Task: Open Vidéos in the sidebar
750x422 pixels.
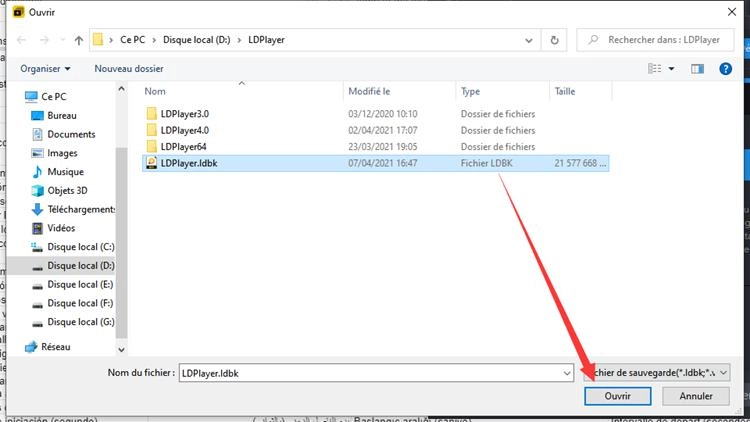Action: (x=61, y=228)
